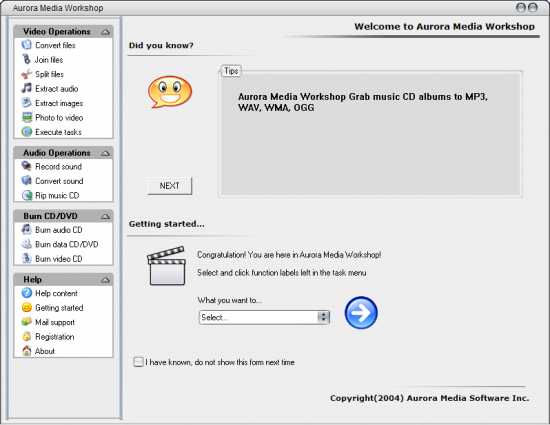Open Convert files from the task menu
The height and width of the screenshot is (425, 550).
click(55, 45)
